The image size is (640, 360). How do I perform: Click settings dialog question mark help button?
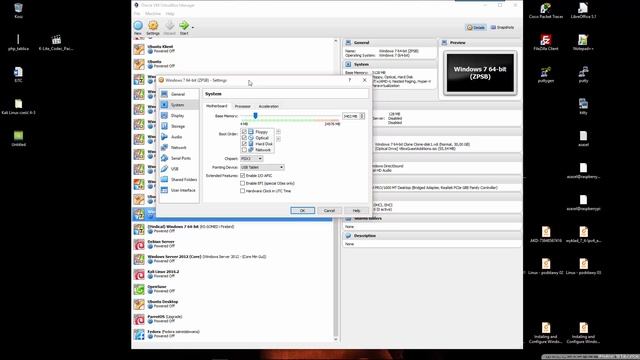point(349,80)
